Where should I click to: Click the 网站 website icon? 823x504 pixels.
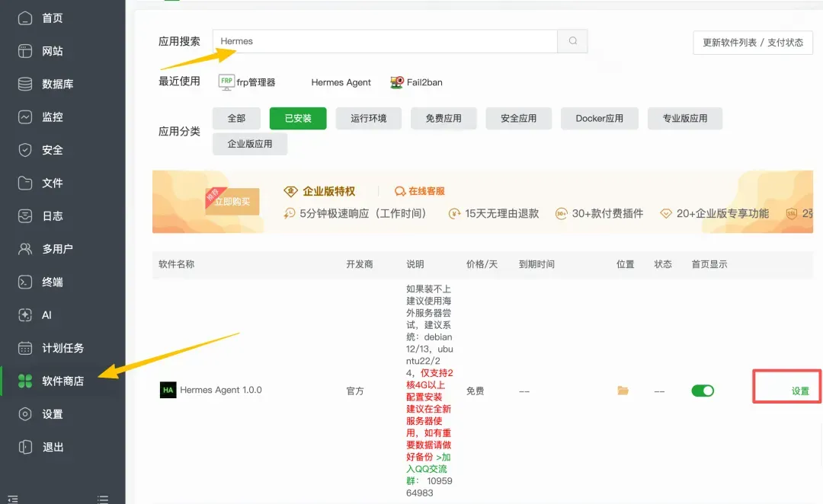point(24,51)
